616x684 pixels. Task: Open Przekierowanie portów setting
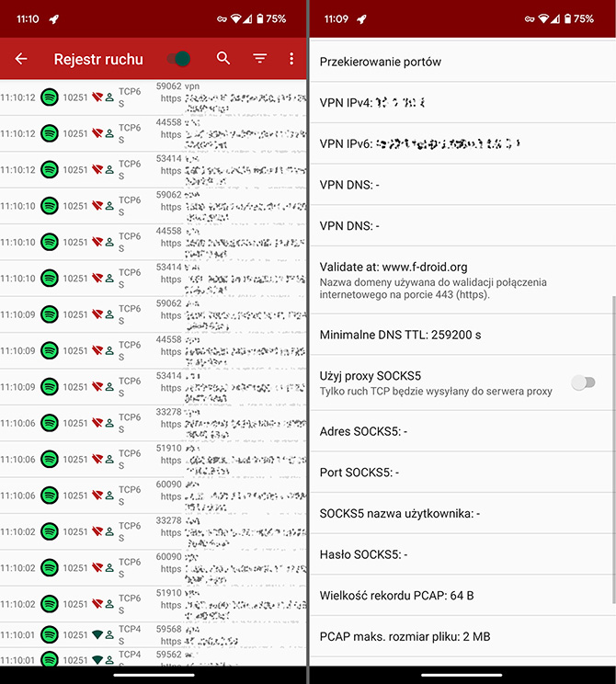coord(462,62)
